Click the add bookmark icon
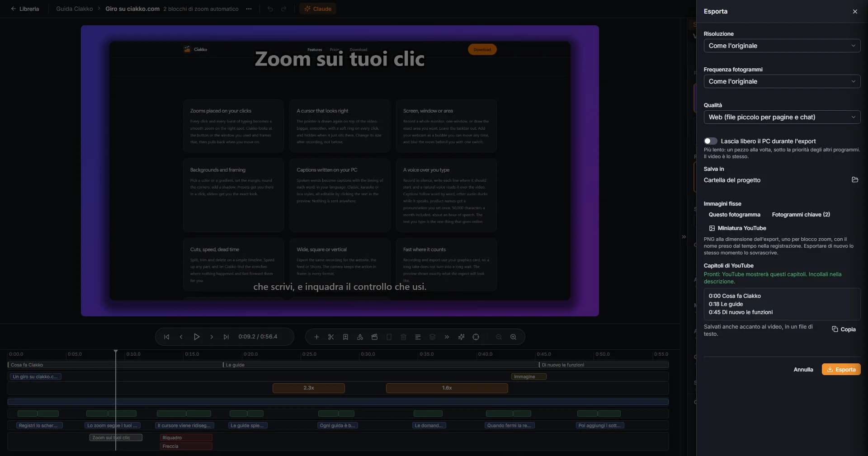Image resolution: width=868 pixels, height=456 pixels. tap(345, 337)
